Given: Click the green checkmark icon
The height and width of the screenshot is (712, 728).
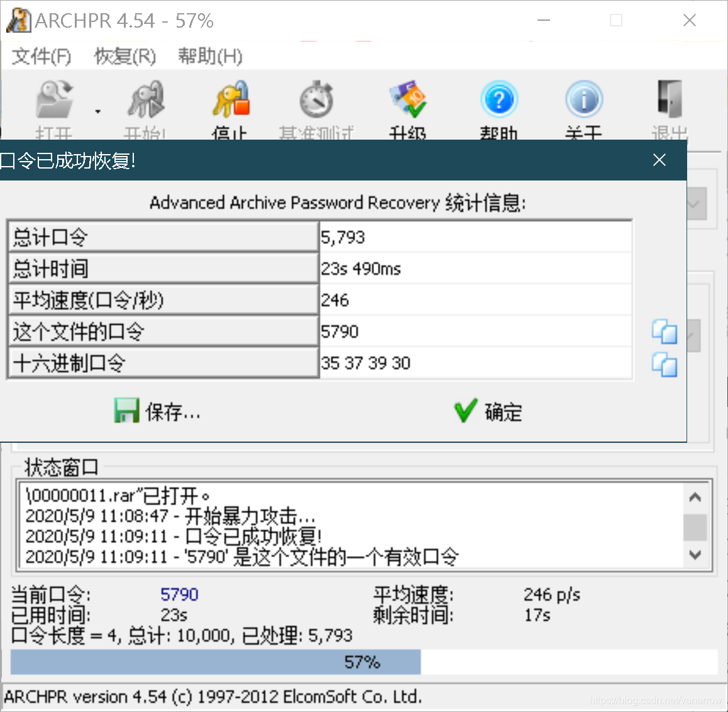Looking at the screenshot, I should coord(465,411).
